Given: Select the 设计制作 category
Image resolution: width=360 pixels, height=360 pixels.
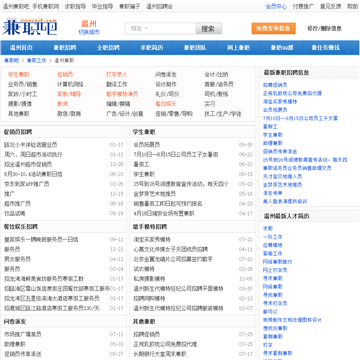Looking at the screenshot, I should (x=166, y=84).
